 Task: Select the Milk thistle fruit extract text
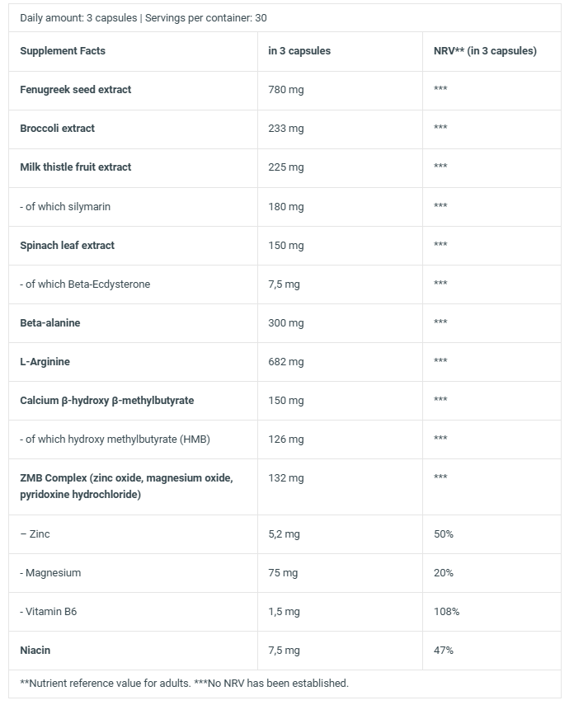76,167
